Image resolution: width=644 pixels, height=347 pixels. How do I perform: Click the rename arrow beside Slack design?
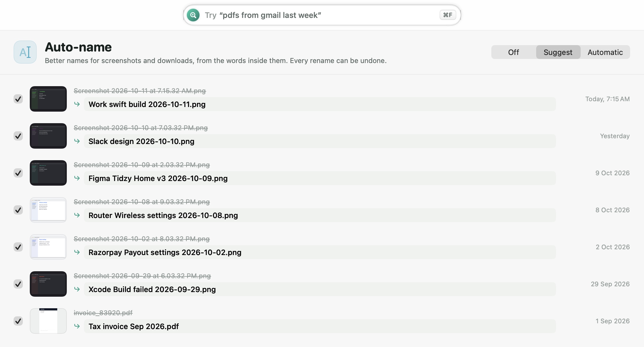(77, 141)
